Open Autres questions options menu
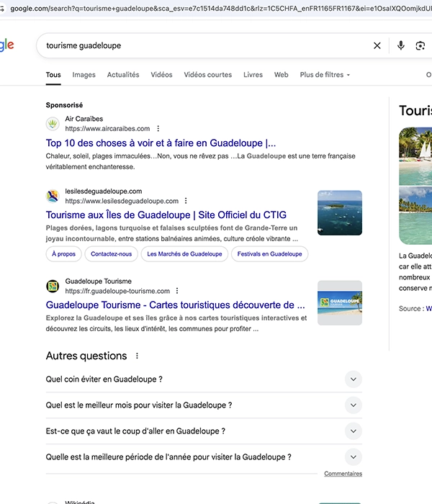 tap(137, 356)
